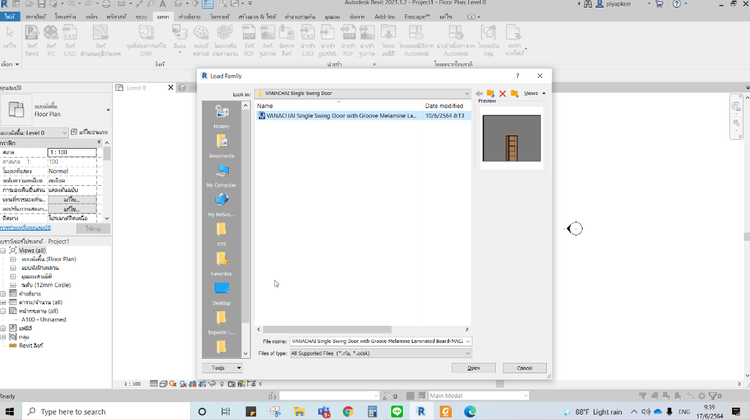Viewport: 750px width, 420px height.
Task: Expand the 12mm Circle tree node
Action: [13, 285]
